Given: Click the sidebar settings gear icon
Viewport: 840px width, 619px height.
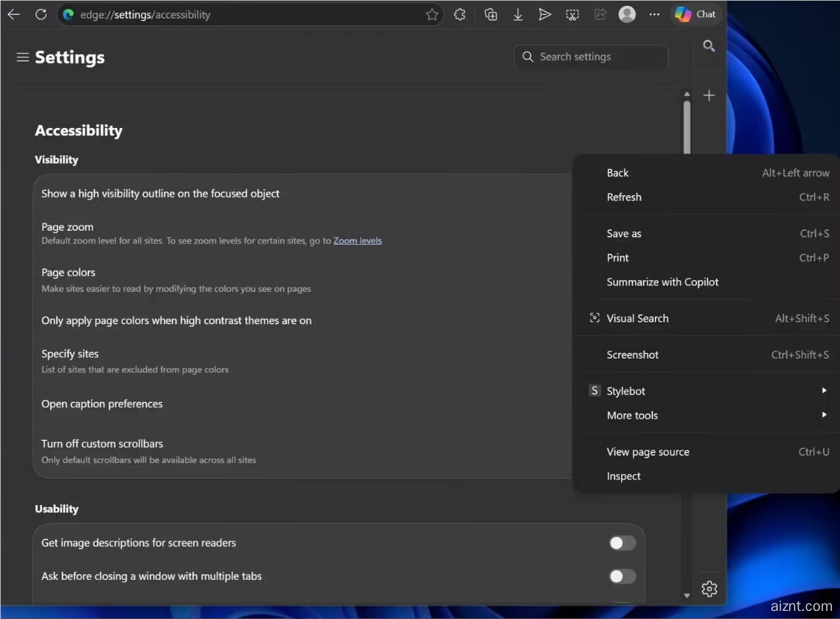Looking at the screenshot, I should pyautogui.click(x=709, y=589).
